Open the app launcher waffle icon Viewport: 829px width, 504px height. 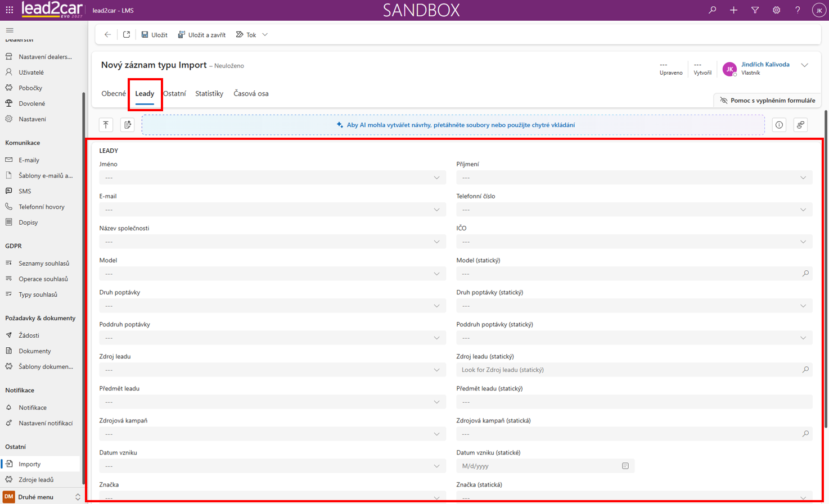pos(10,10)
